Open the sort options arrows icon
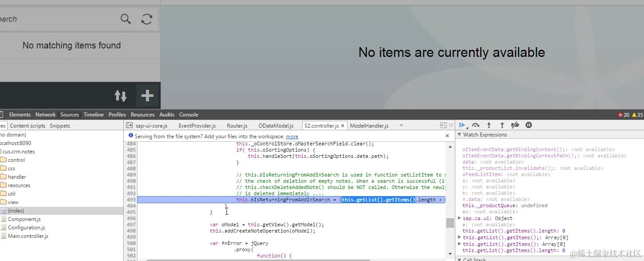The image size is (644, 261). point(121,96)
